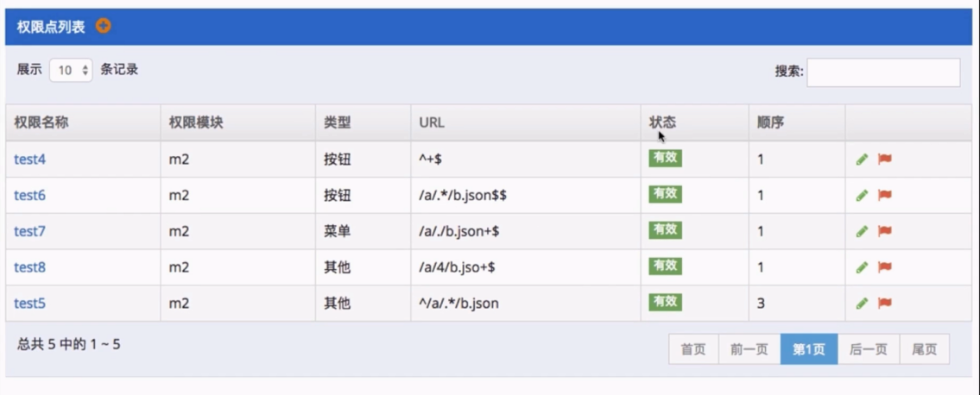Sort by the 类型 column header

tap(364, 122)
